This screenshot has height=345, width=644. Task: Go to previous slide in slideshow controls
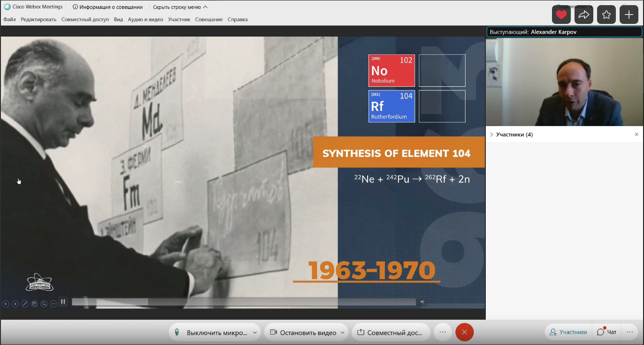click(6, 304)
